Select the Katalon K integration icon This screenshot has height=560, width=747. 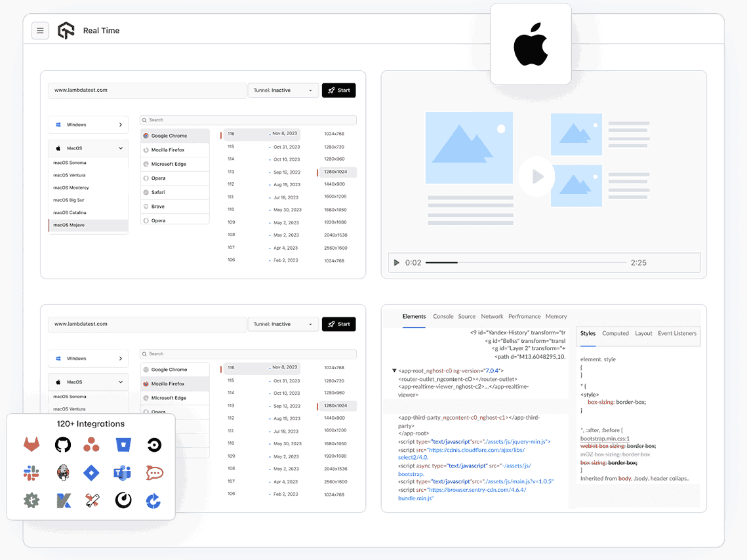pyautogui.click(x=64, y=500)
